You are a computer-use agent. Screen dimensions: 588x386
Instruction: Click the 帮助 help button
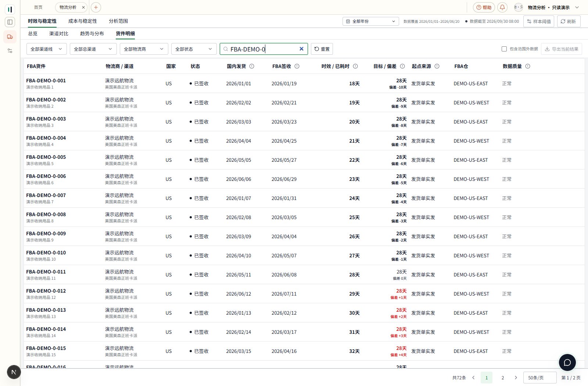pyautogui.click(x=484, y=7)
